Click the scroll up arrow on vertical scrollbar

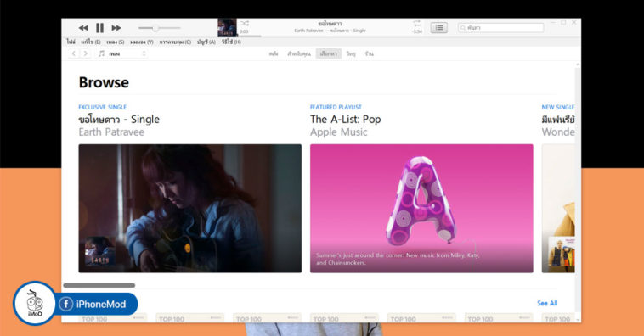point(578,64)
